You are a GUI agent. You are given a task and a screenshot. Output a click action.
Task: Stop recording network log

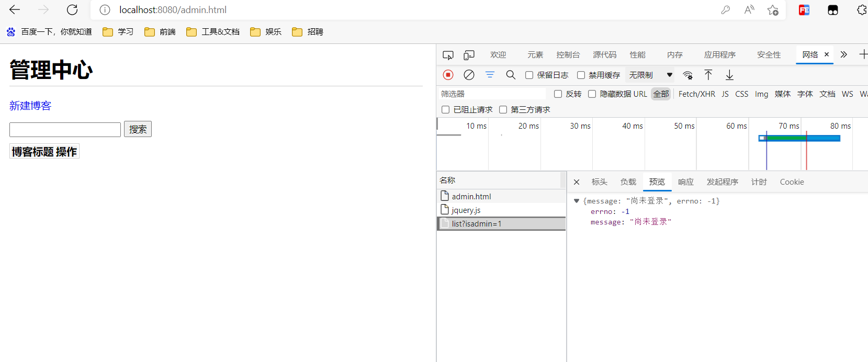click(448, 75)
